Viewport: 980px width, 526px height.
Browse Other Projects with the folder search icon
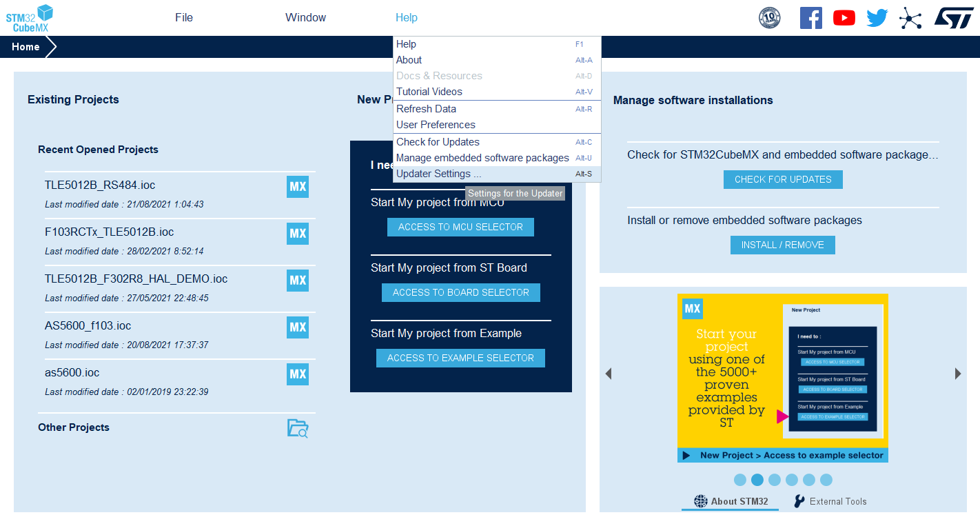click(x=298, y=428)
